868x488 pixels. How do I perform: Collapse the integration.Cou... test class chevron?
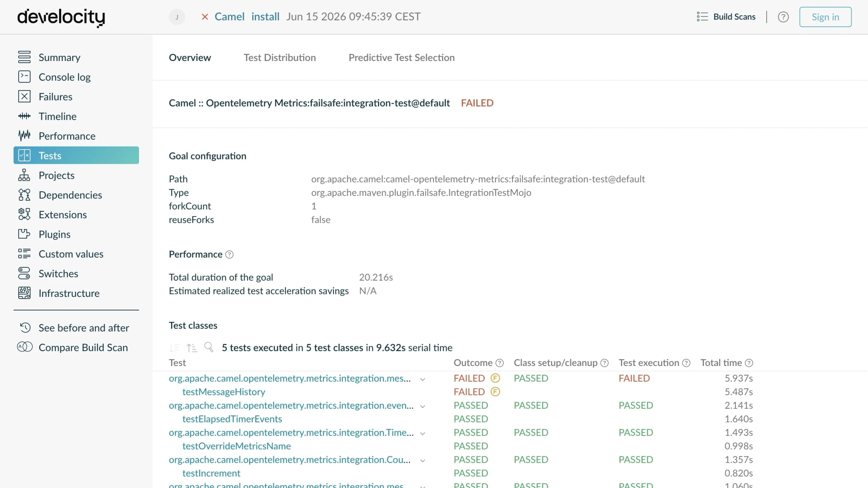click(423, 460)
